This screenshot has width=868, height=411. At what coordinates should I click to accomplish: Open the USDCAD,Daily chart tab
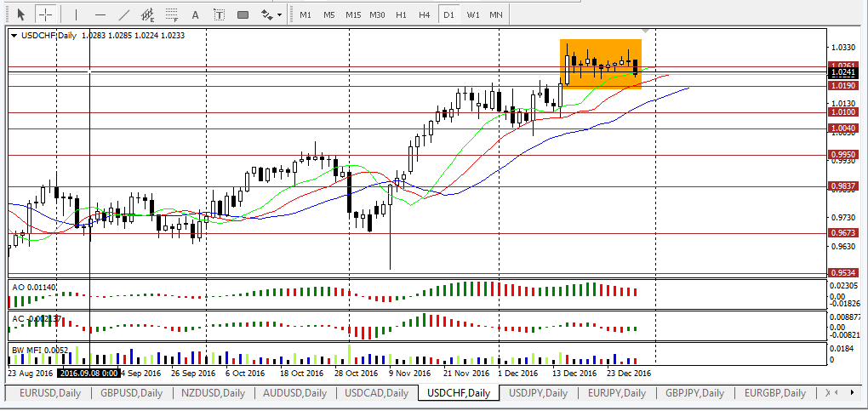(376, 393)
